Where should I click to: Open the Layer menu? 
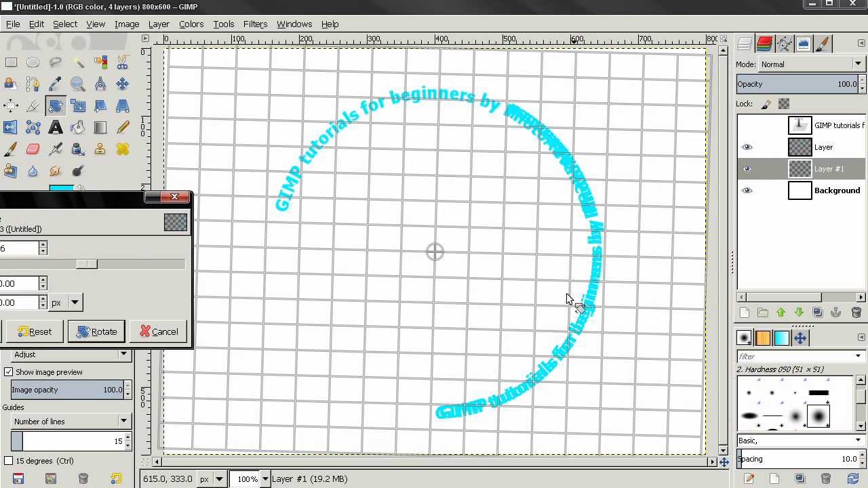pyautogui.click(x=159, y=24)
